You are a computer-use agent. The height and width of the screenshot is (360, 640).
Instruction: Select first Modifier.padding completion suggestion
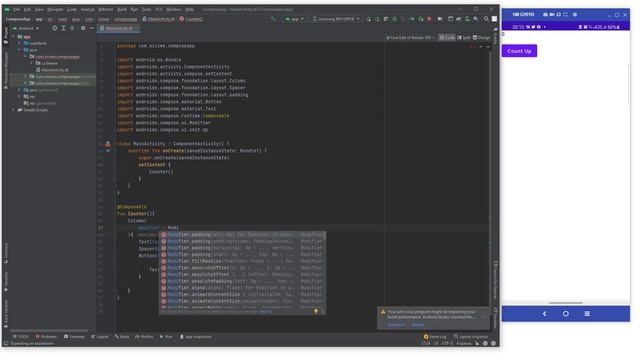tap(242, 235)
